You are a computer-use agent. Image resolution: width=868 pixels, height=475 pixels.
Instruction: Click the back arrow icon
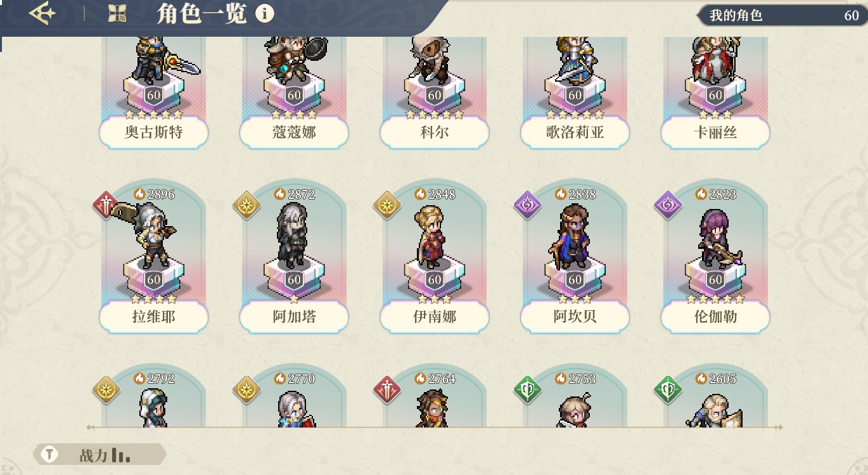42,14
